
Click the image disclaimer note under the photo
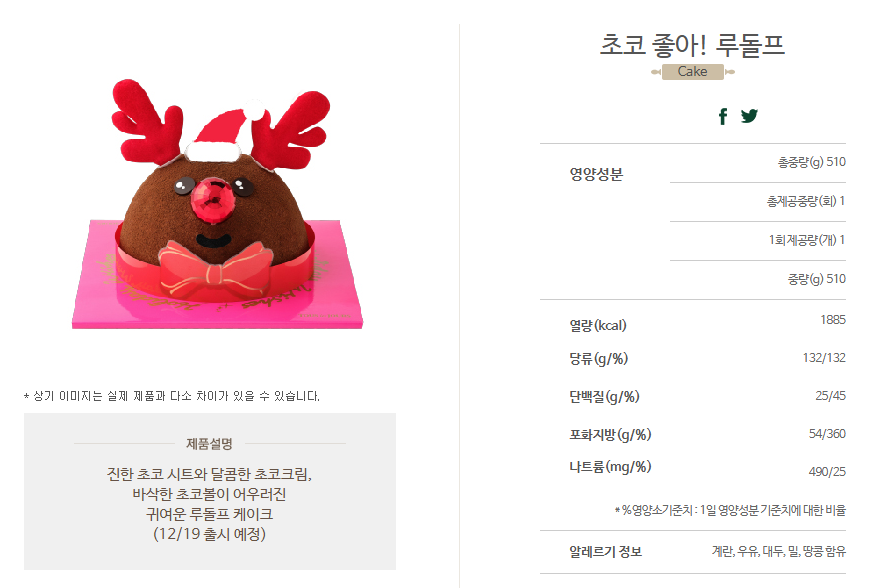click(172, 396)
